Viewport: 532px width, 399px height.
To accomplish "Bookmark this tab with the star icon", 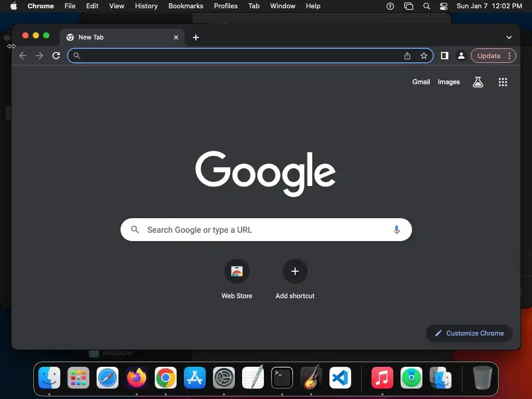I will (424, 56).
